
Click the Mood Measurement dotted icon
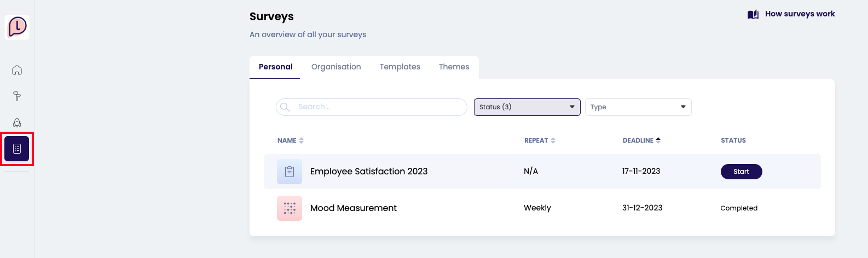point(290,208)
